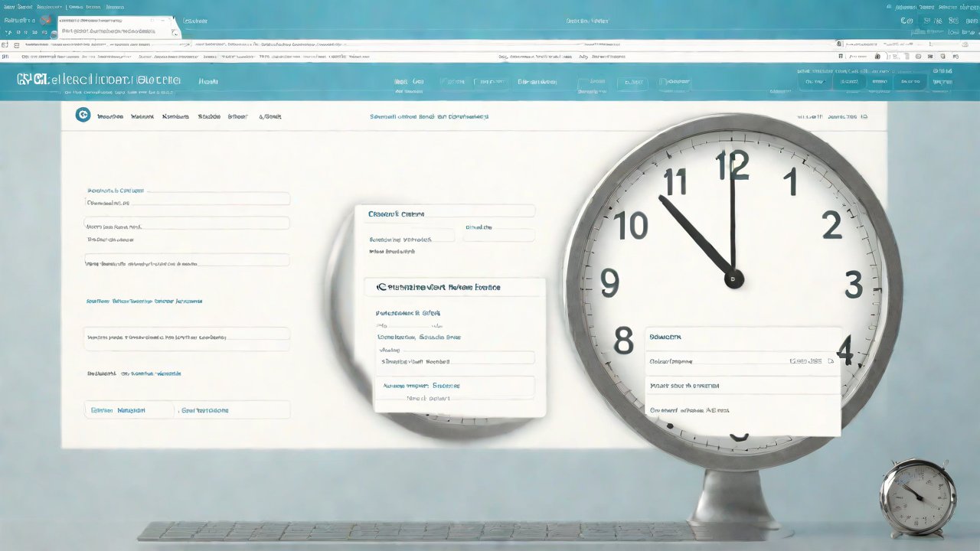
Task: Click the center of the large clock face
Action: coord(733,279)
